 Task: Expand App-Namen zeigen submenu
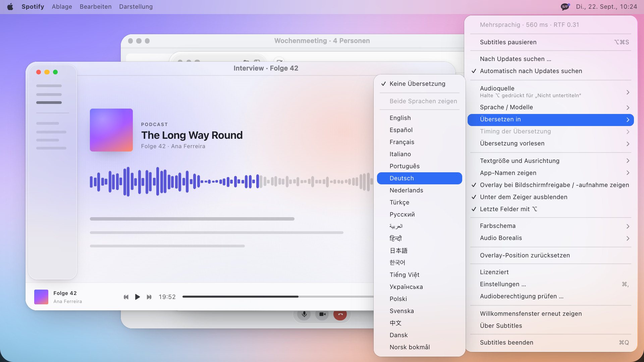pos(551,173)
